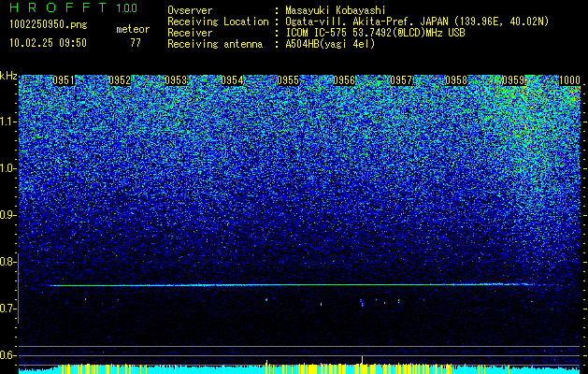Click the 0957 time marker

coord(401,80)
